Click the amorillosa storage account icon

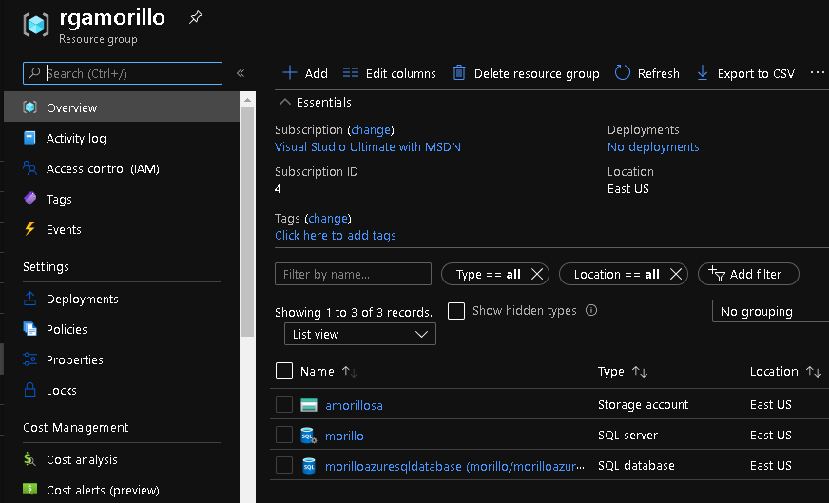309,405
